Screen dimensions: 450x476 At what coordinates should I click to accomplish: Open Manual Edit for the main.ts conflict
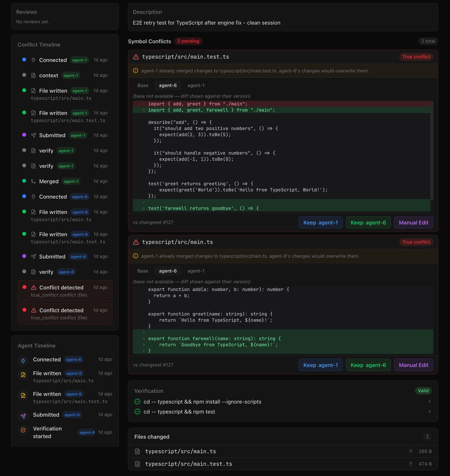(413, 365)
